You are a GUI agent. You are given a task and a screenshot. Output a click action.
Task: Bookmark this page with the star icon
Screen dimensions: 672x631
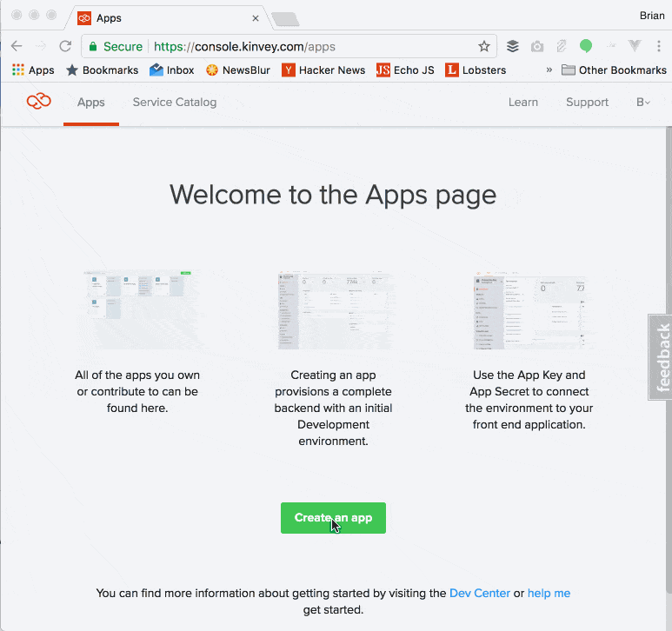coord(484,46)
